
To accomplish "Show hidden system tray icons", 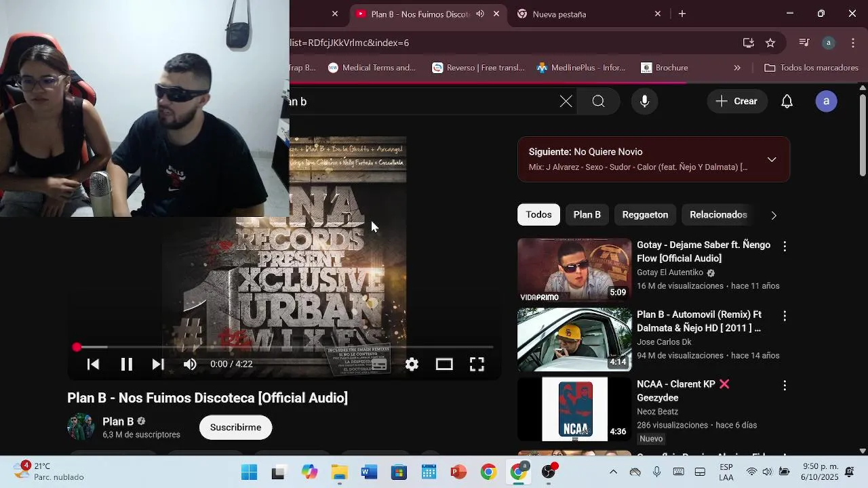I will (613, 472).
